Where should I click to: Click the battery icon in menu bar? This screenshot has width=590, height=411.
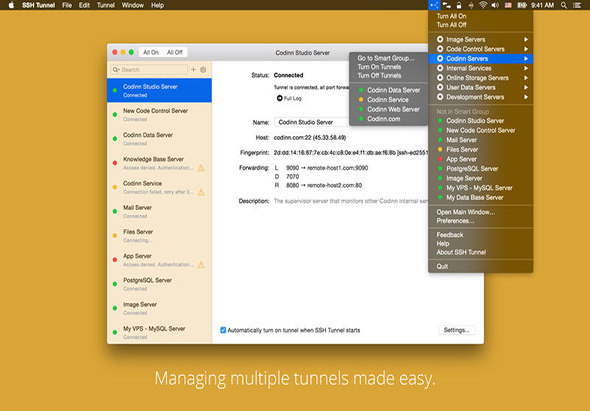[x=522, y=5]
